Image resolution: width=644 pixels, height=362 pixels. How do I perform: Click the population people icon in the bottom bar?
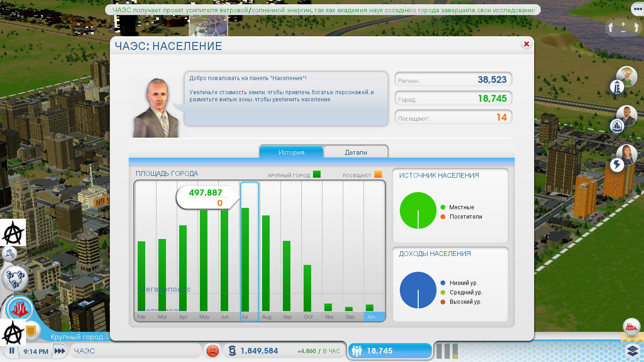coord(357,351)
